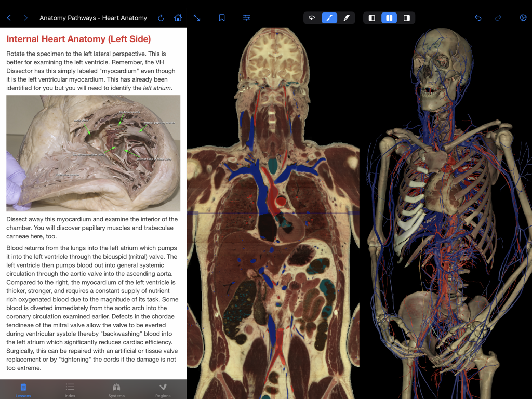This screenshot has width=532, height=399.
Task: Enable the split two-pane view
Action: tap(389, 17)
